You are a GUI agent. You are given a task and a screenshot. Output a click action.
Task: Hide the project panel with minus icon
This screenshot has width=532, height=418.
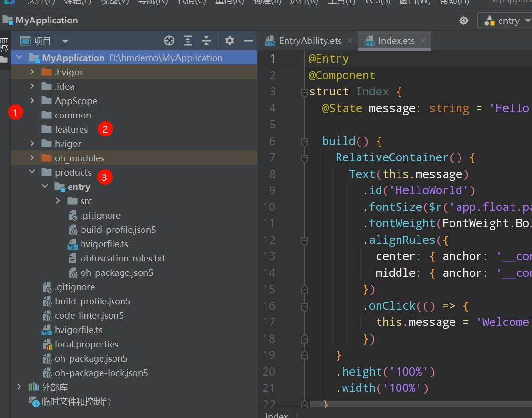pyautogui.click(x=248, y=41)
